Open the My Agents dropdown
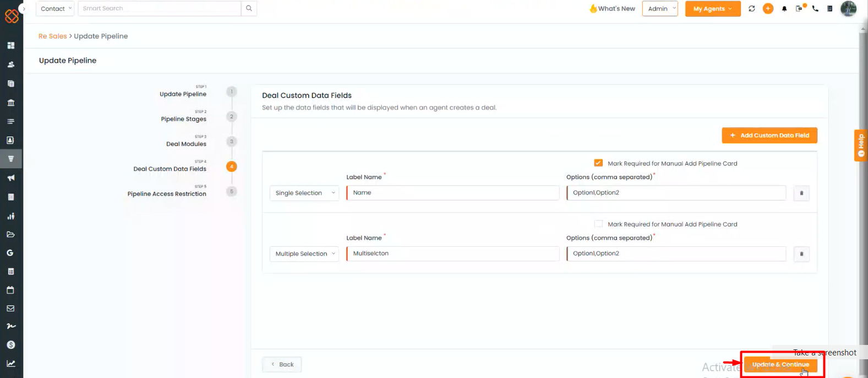Image resolution: width=868 pixels, height=378 pixels. (x=712, y=9)
